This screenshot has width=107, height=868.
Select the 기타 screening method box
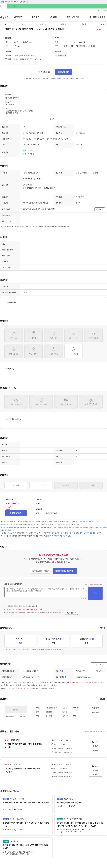click(x=91, y=485)
